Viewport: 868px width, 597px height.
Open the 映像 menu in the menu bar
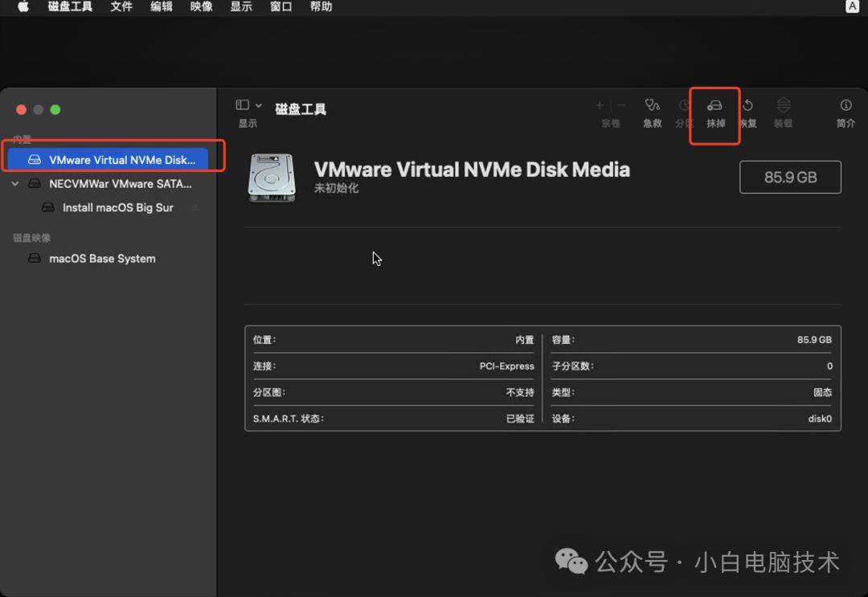click(201, 6)
